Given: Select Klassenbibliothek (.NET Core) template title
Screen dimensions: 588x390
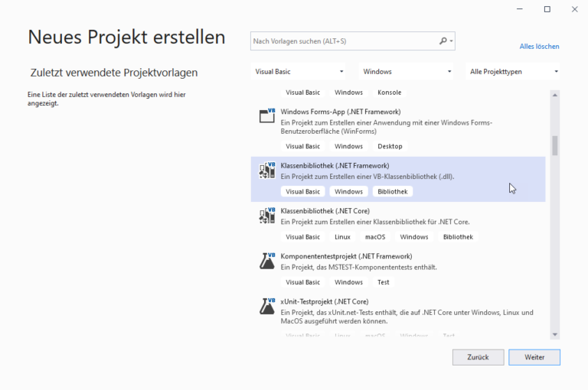Looking at the screenshot, I should click(x=325, y=211).
